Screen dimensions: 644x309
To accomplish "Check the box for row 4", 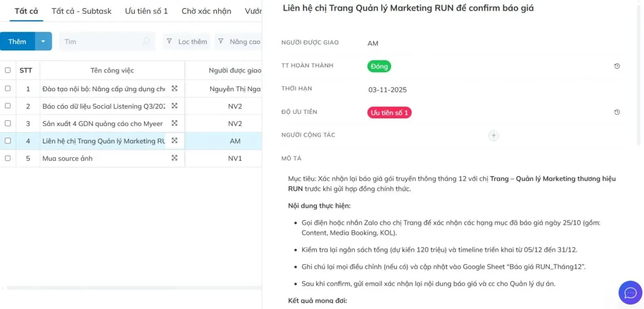I will [x=8, y=140].
